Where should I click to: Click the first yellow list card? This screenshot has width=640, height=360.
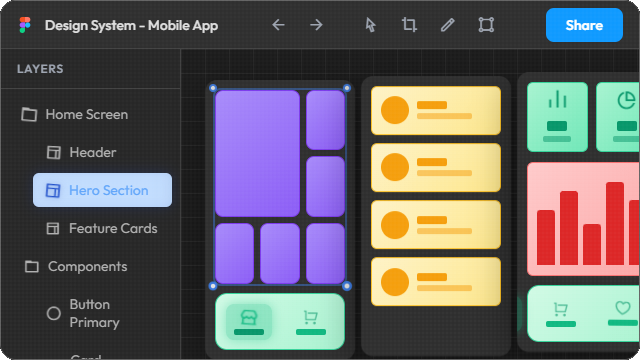[x=436, y=110]
